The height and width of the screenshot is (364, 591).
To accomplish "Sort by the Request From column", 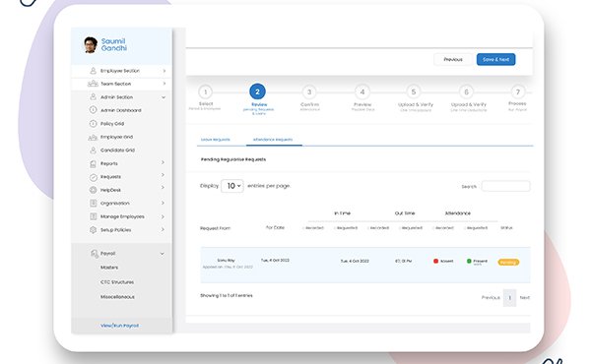I will pos(215,228).
